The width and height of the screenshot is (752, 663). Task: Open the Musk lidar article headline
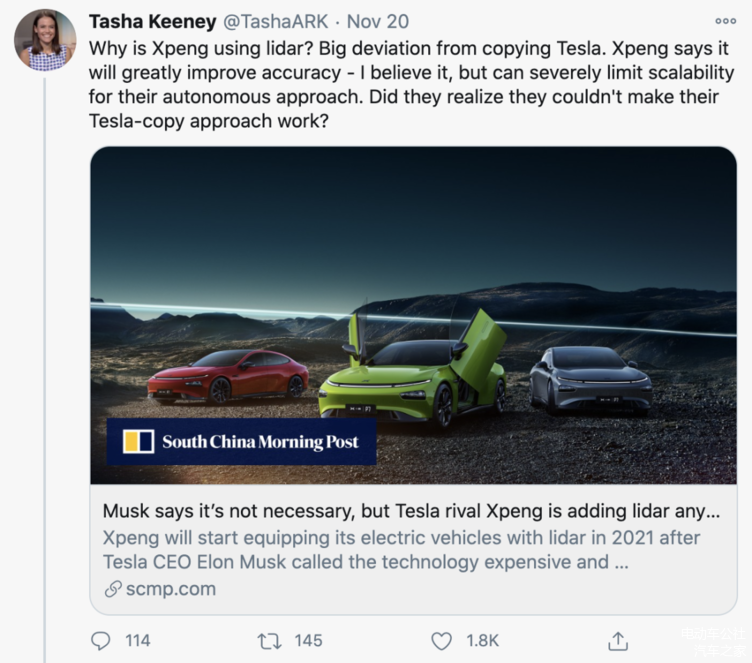[x=411, y=511]
